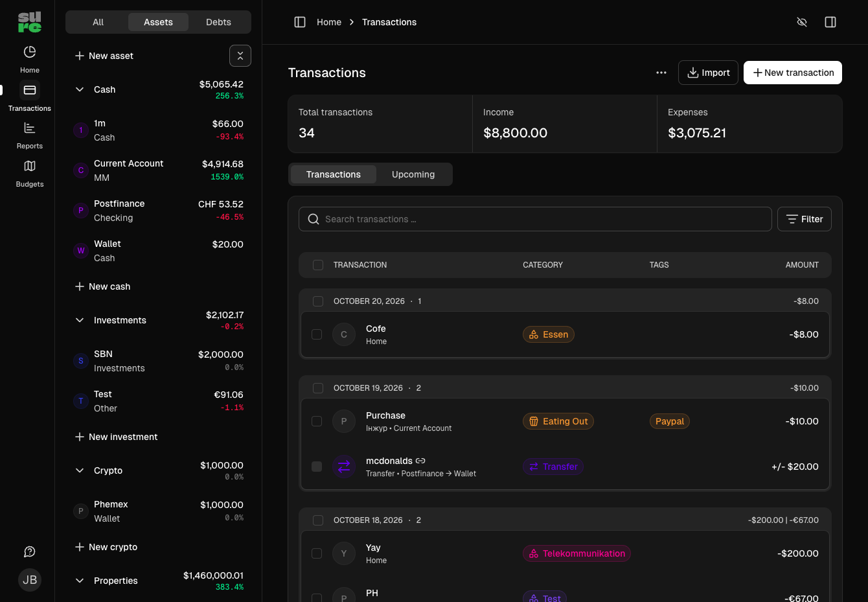Screen dimensions: 868x602
Task: Open the three-dots more options menu
Action: click(x=661, y=73)
